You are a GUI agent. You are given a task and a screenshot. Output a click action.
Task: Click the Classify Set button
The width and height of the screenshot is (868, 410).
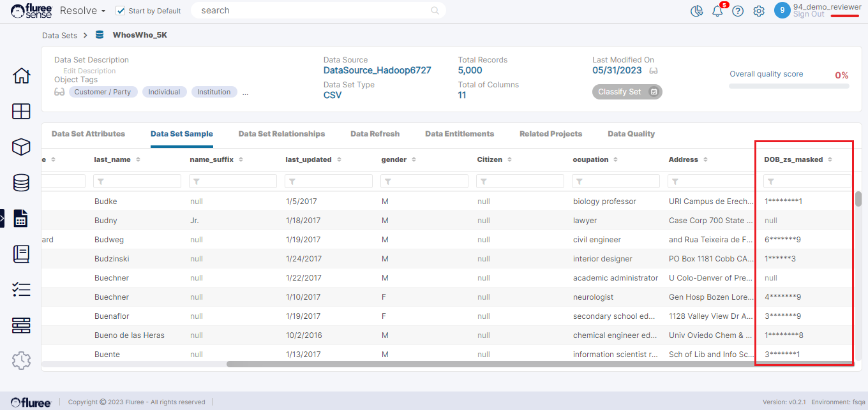coord(627,92)
